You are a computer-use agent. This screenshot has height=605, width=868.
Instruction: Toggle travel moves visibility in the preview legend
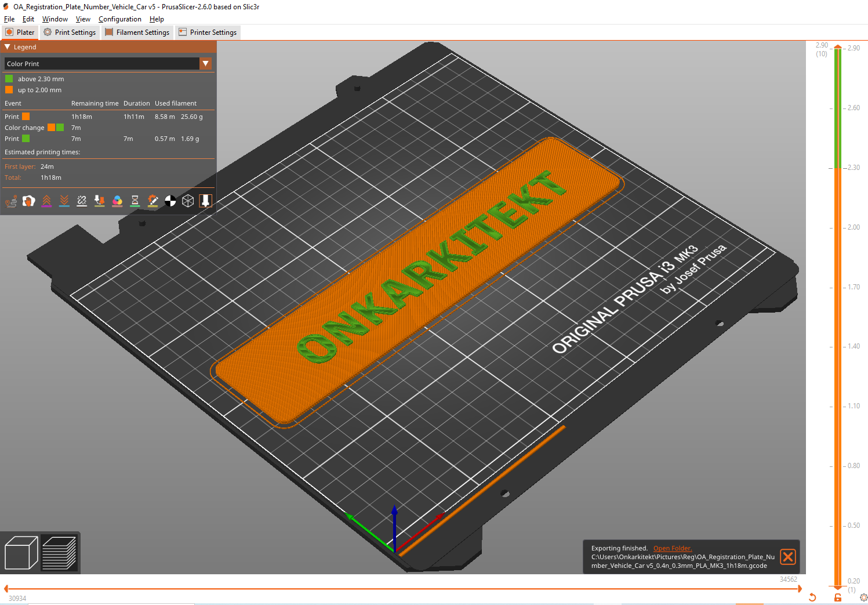[x=12, y=201]
